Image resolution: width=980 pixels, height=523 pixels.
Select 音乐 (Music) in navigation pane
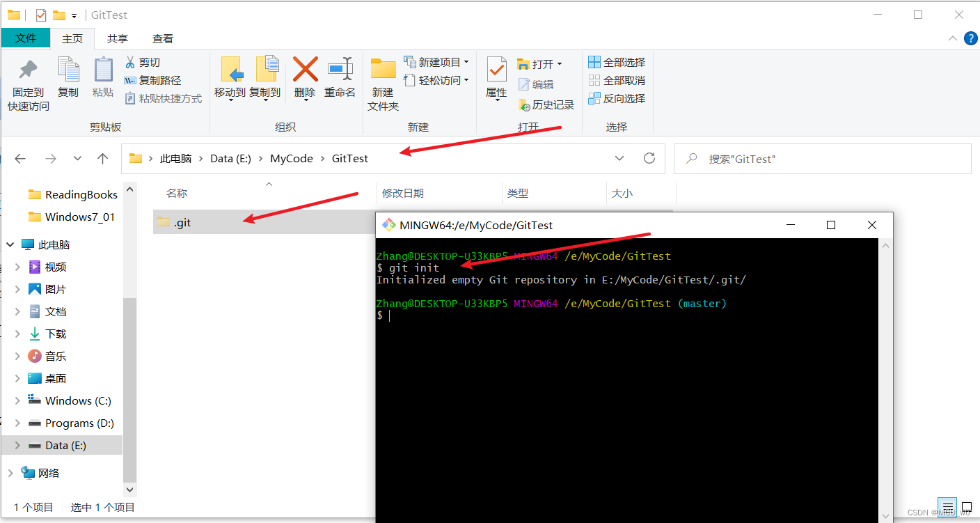(x=47, y=356)
